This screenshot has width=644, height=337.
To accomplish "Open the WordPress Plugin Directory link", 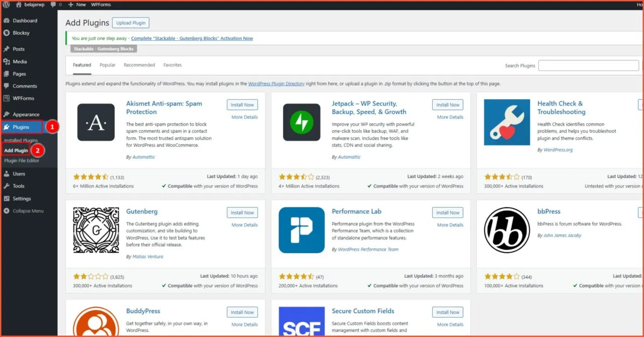I will tap(276, 83).
